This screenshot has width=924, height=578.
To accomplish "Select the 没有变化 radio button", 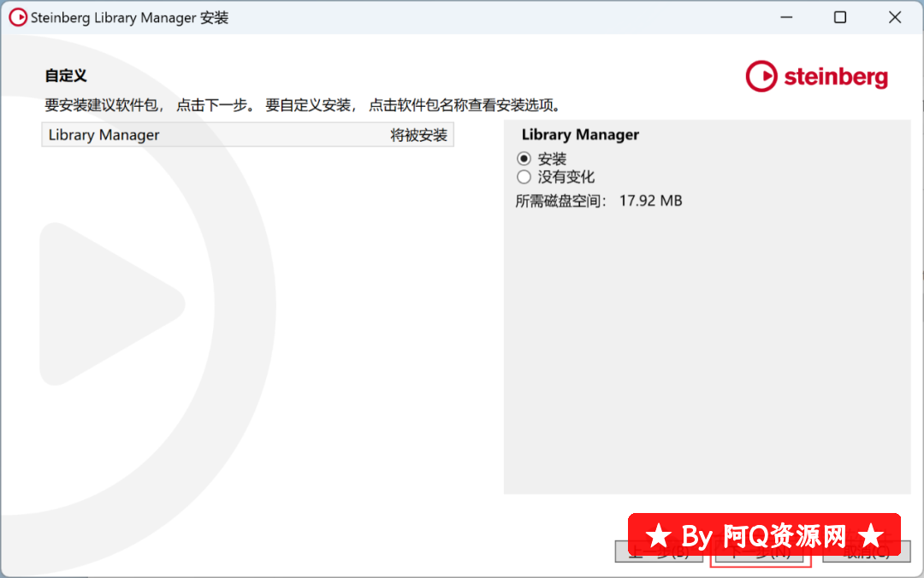I will [x=524, y=177].
